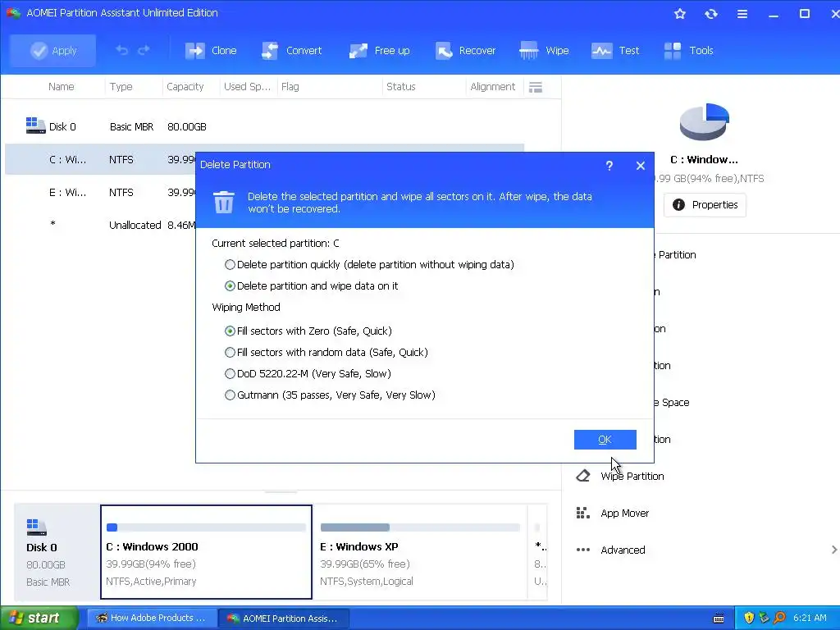840x630 pixels.
Task: Open the Free up tool
Action: point(379,50)
